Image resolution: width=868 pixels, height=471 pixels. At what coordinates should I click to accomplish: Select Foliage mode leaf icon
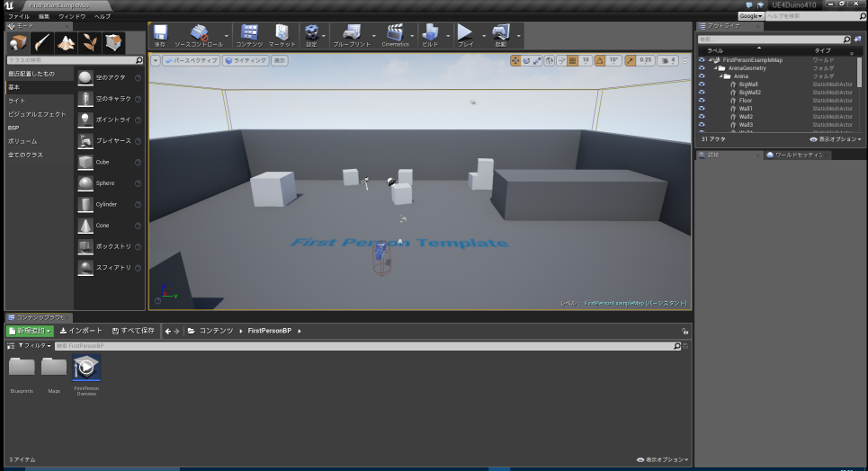90,42
